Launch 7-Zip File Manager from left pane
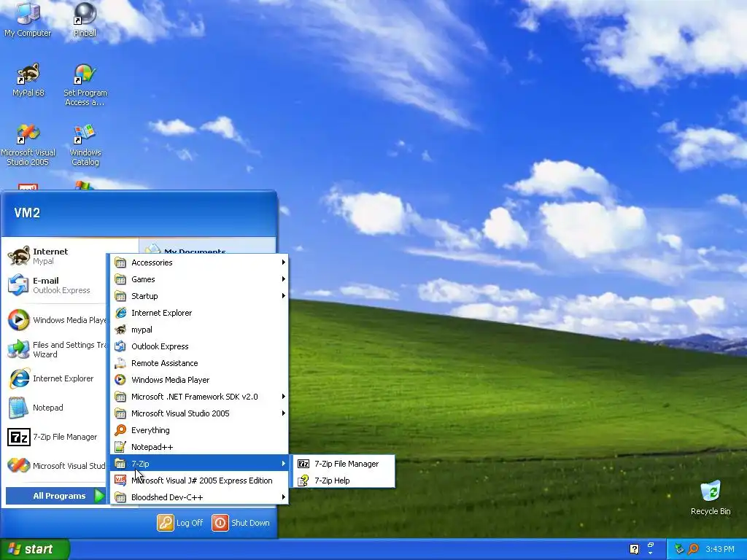This screenshot has height=560, width=747. click(56, 437)
